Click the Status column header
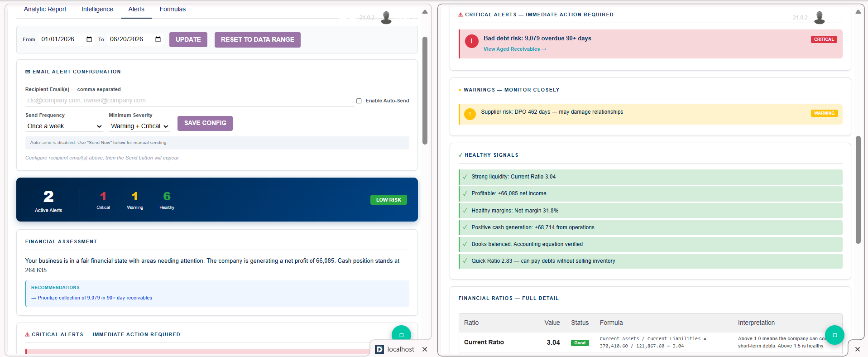 pos(580,323)
